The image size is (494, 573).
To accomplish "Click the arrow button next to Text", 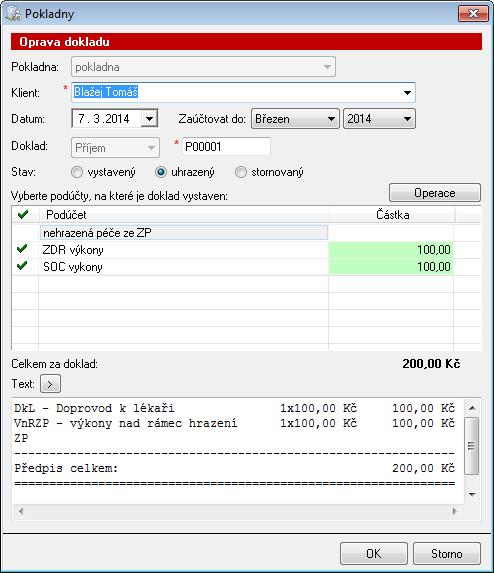I will [50, 384].
